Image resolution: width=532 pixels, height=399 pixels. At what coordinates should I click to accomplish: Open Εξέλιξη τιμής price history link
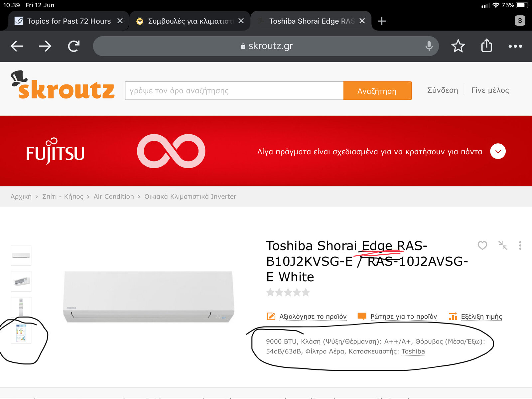click(475, 316)
